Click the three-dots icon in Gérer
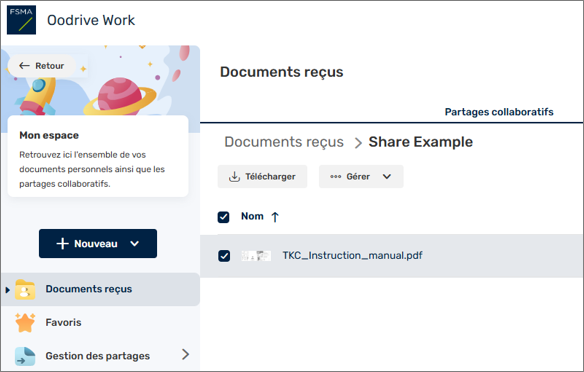The width and height of the screenshot is (584, 372). tap(336, 177)
